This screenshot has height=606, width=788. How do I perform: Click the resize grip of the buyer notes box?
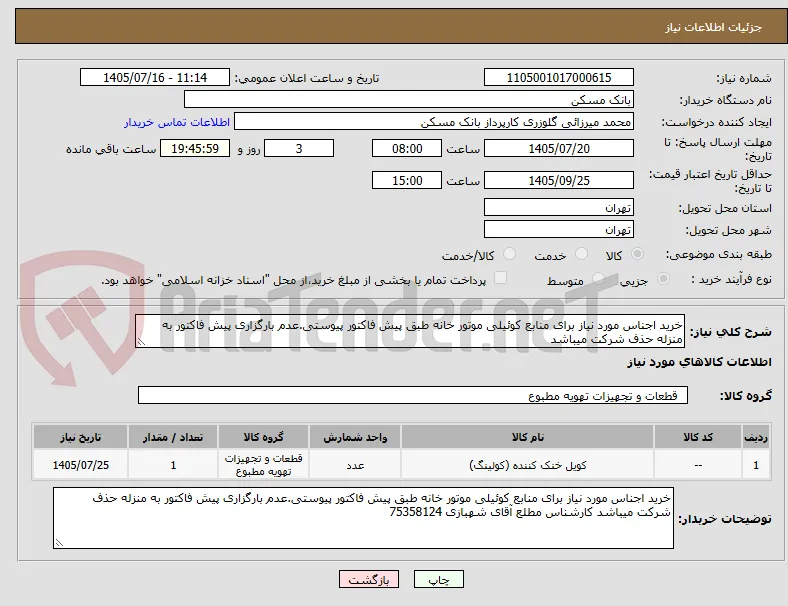[x=59, y=543]
